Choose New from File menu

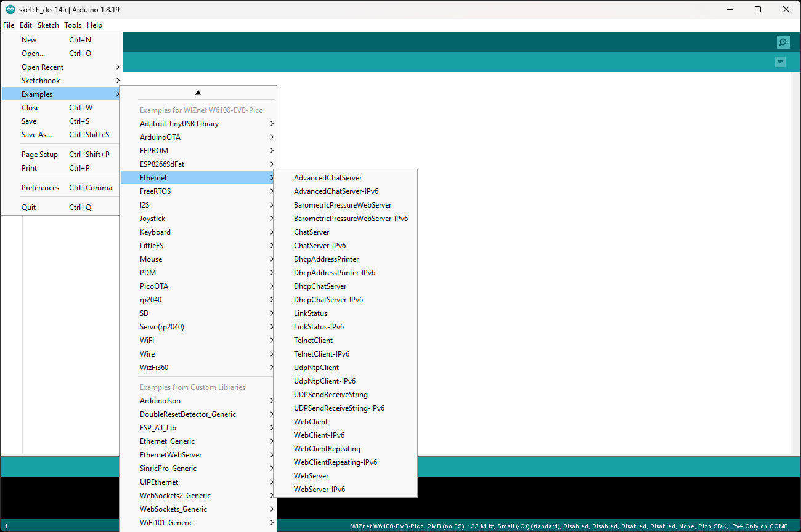point(62,40)
